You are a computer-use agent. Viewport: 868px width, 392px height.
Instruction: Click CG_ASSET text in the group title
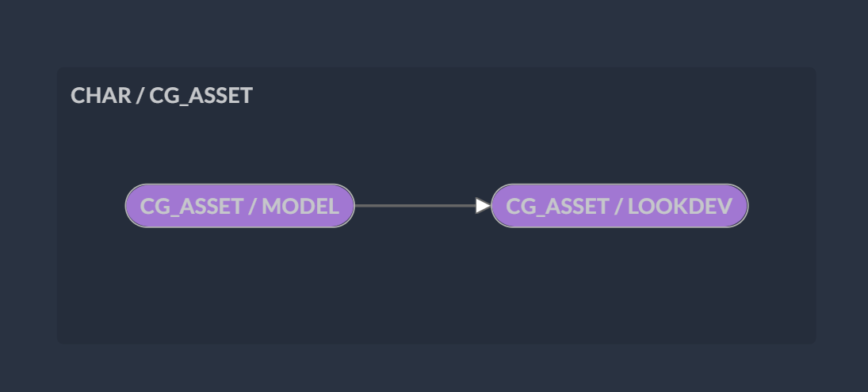[201, 96]
